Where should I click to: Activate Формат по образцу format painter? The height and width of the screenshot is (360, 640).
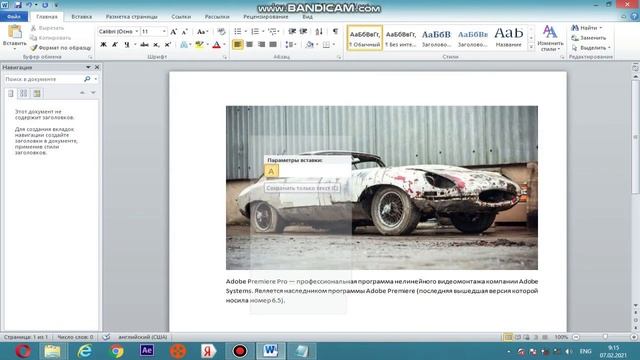[x=61, y=48]
